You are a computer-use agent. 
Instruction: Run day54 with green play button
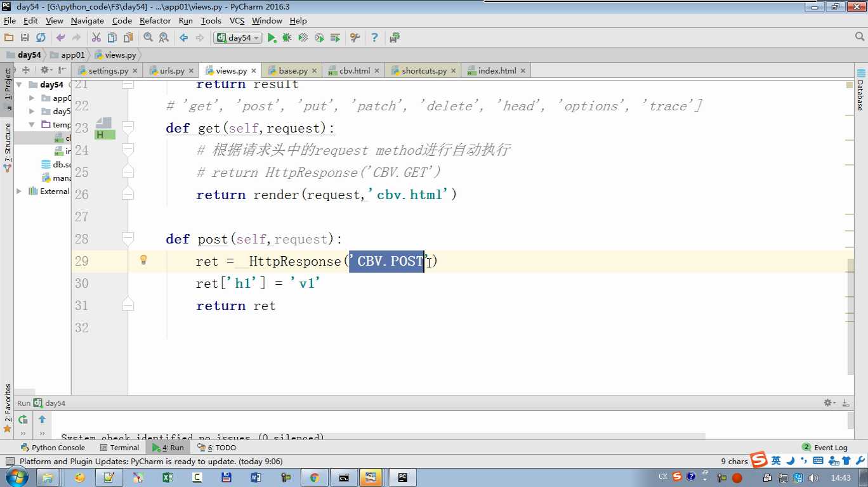tap(272, 38)
